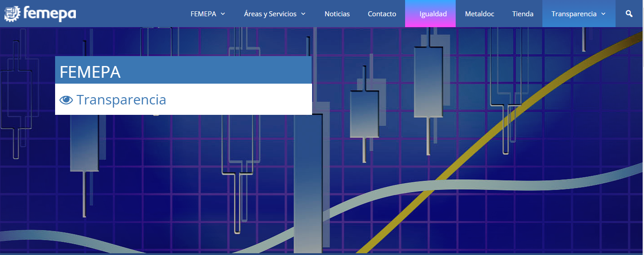Click the femepa wordmark in header
Screen dimensions: 644x255
tap(50, 14)
